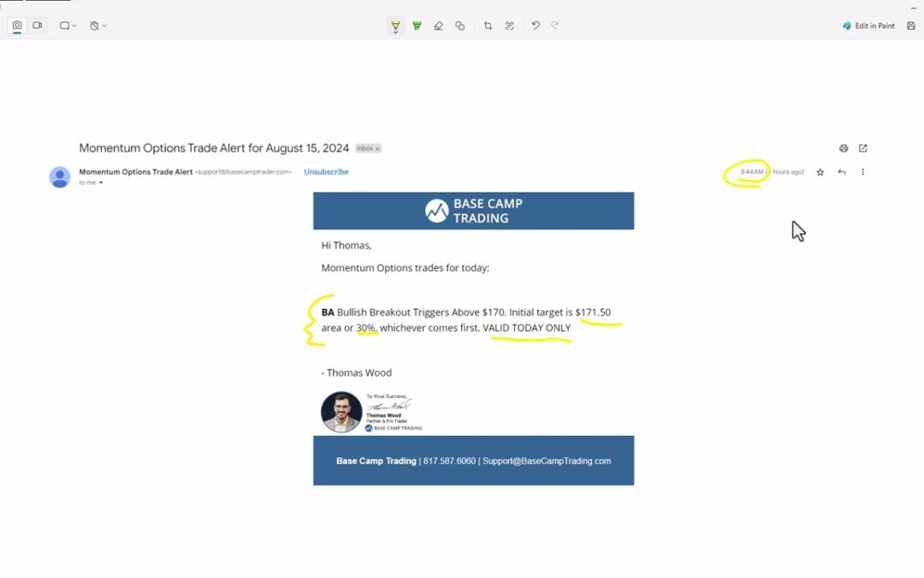Remove the Inbox label via its x

tap(378, 149)
